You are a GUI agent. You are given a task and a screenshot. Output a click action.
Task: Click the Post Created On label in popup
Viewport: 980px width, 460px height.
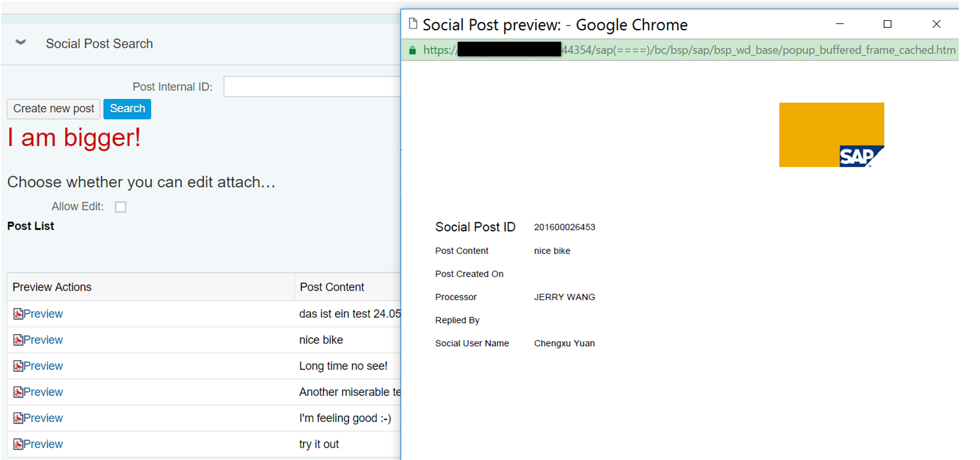469,274
